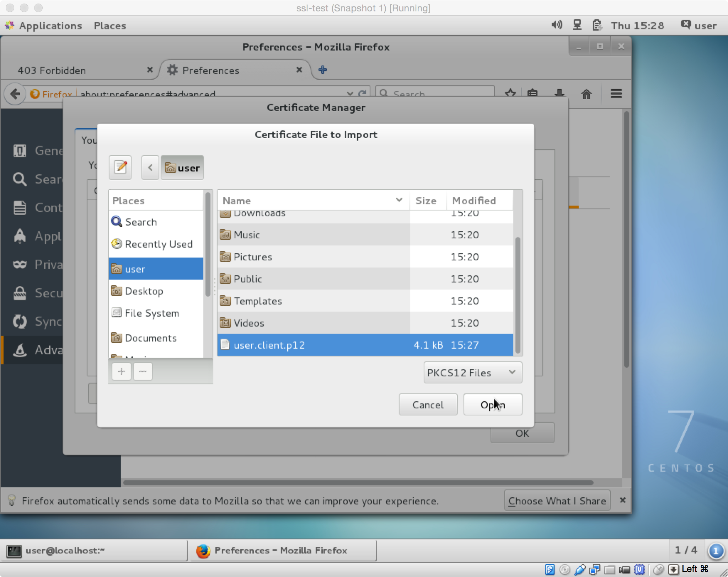Click the Preferences page vertical scrollbar
Viewport: 728px width, 577px height.
pyautogui.click(x=626, y=239)
